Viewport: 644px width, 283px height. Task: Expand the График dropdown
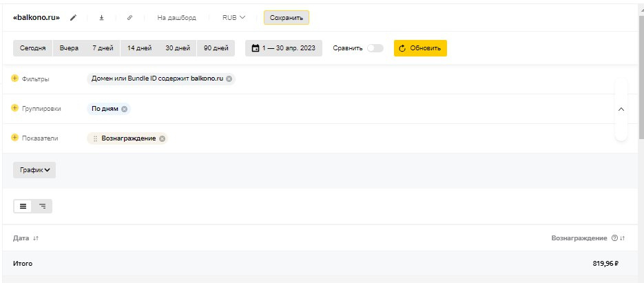pyautogui.click(x=34, y=170)
